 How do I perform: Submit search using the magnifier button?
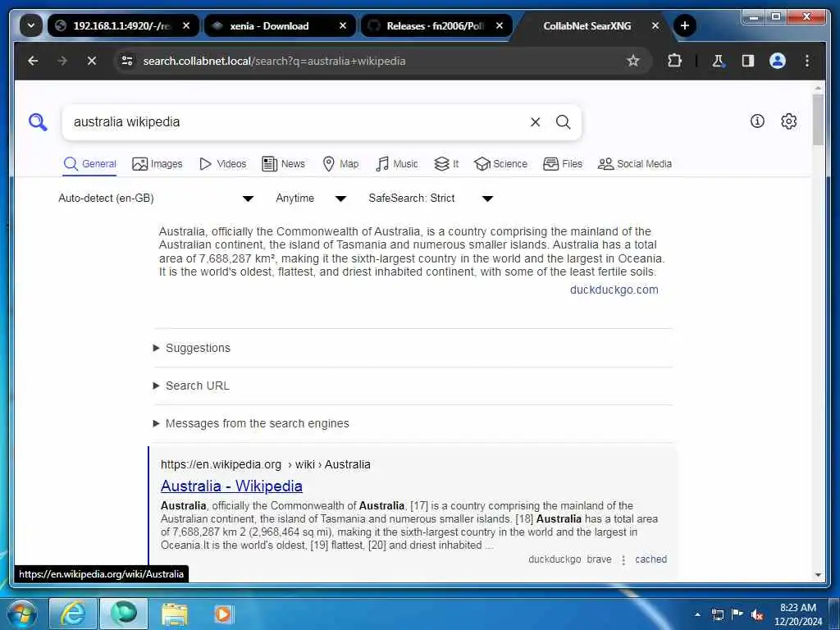pyautogui.click(x=563, y=122)
